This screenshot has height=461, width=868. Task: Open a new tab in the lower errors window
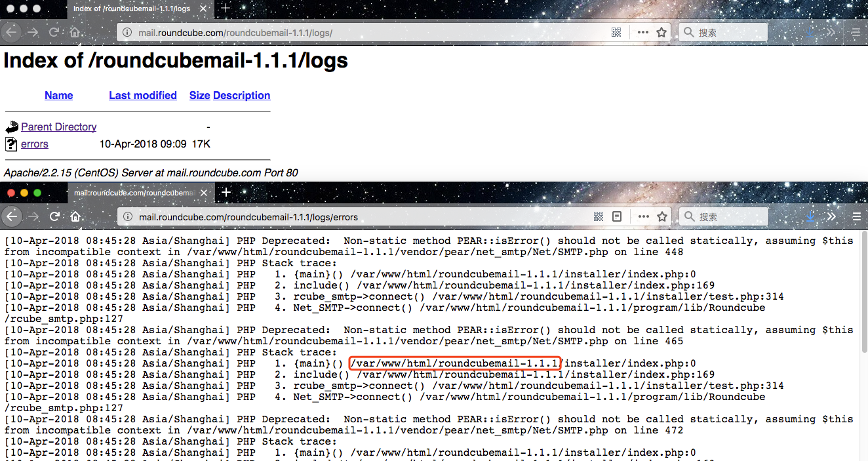(226, 193)
